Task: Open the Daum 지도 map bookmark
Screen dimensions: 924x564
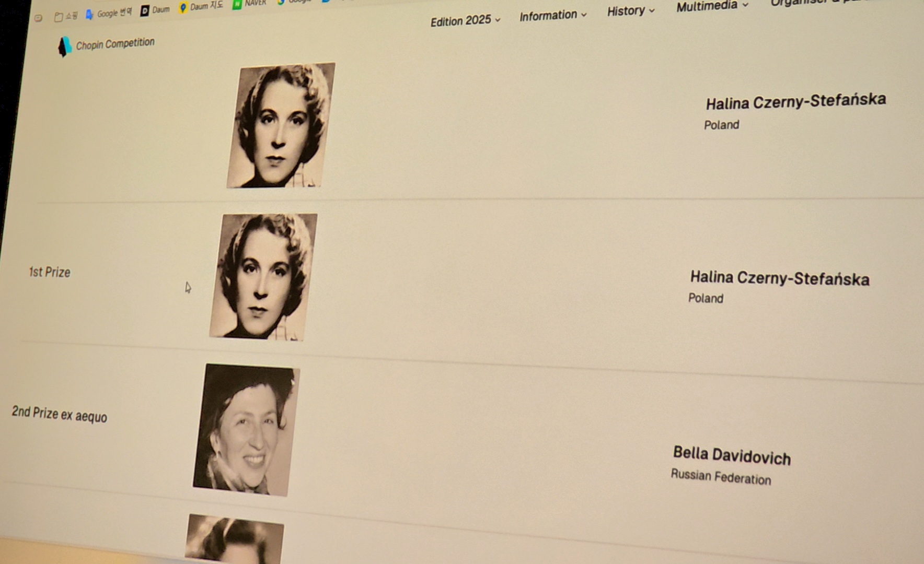Action: (201, 7)
